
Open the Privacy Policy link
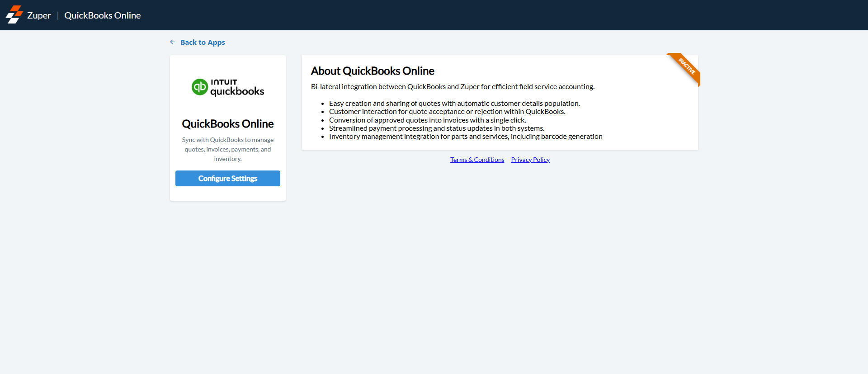click(x=530, y=160)
